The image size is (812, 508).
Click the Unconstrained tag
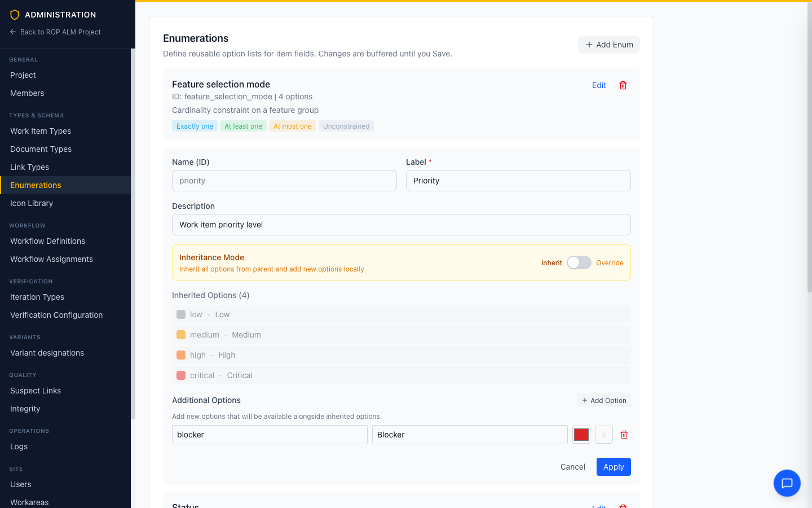[x=346, y=126]
